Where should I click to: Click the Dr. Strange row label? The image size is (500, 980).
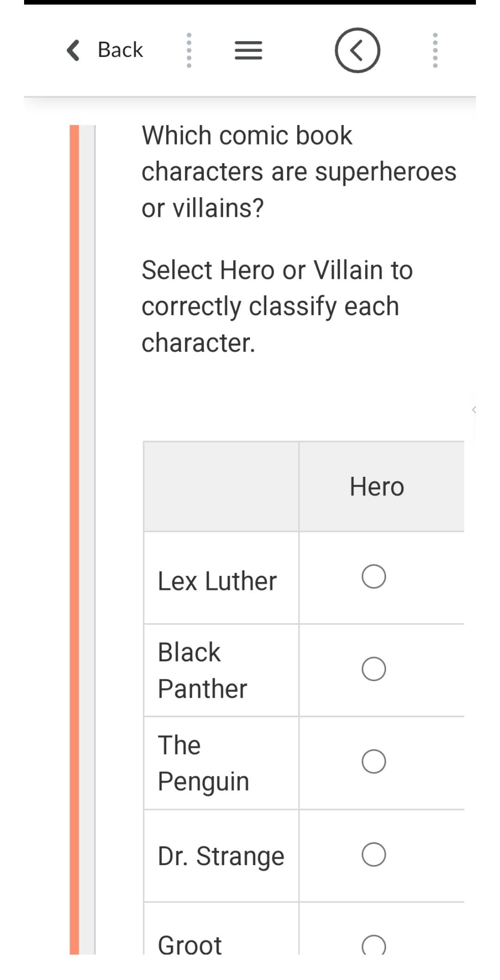click(x=221, y=856)
